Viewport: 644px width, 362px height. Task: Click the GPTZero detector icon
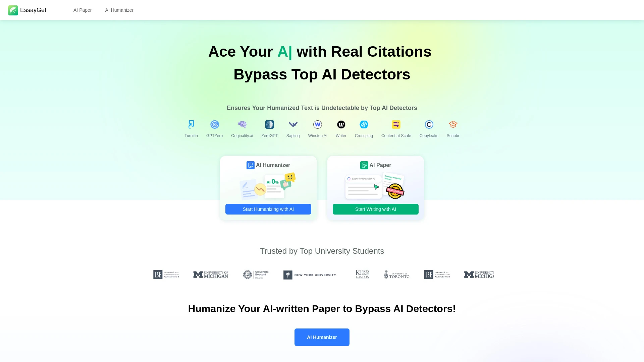tap(215, 124)
